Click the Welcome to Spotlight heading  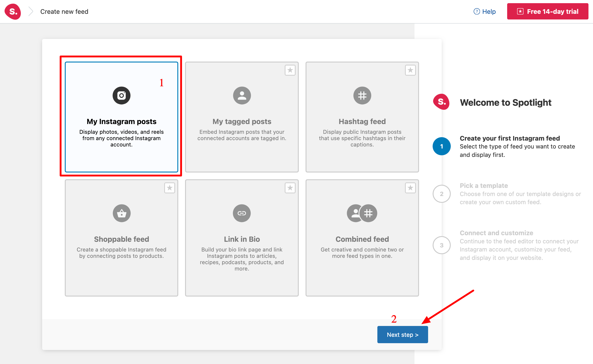(505, 103)
